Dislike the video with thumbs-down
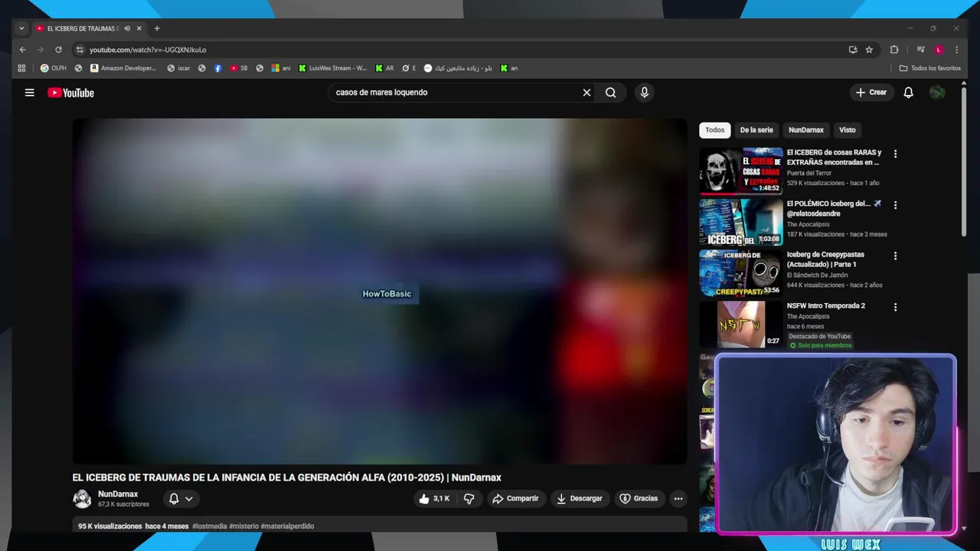980x551 pixels. tap(469, 499)
